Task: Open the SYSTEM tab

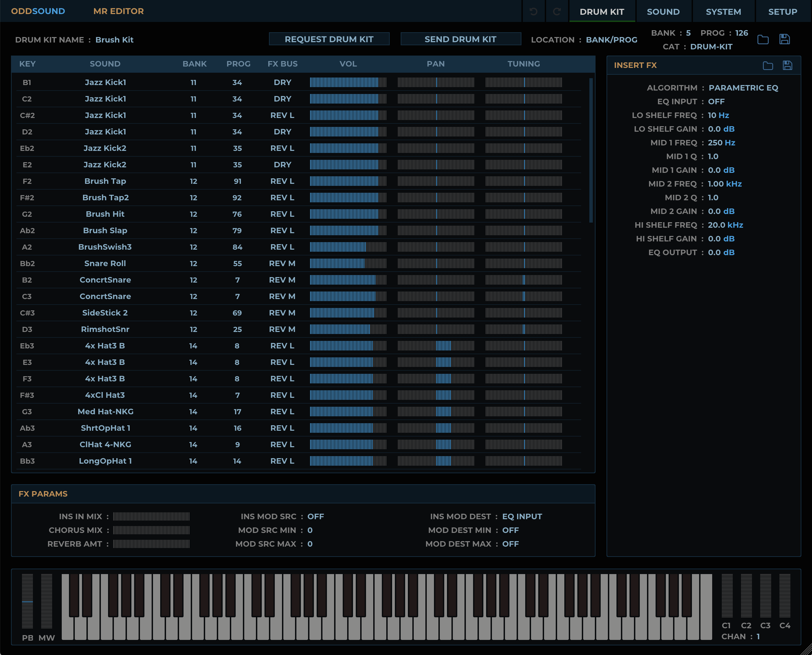Action: (x=723, y=12)
